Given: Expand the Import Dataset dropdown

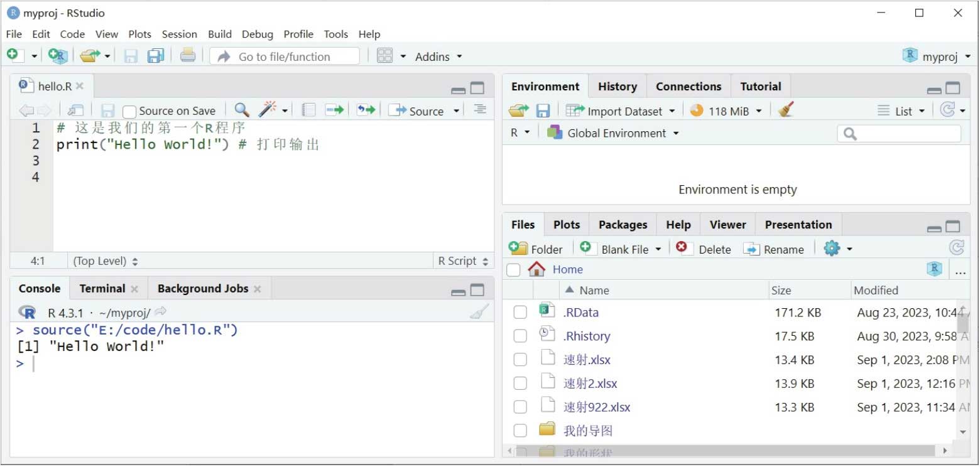Looking at the screenshot, I should pyautogui.click(x=620, y=111).
